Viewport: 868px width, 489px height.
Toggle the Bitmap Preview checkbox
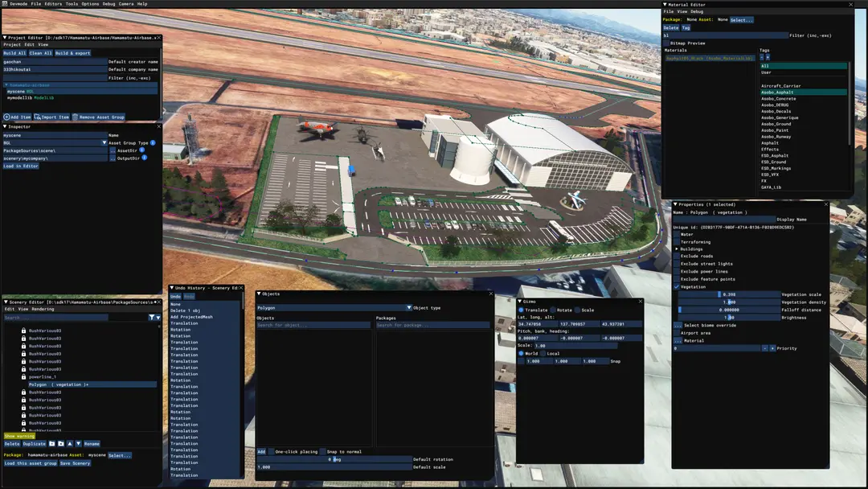pos(666,43)
